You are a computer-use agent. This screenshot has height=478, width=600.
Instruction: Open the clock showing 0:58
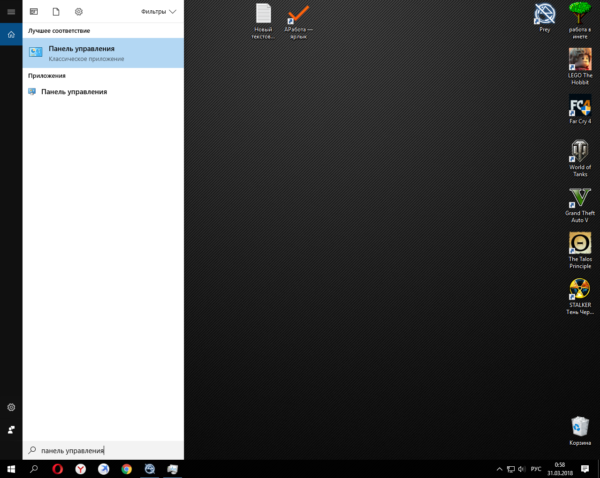point(560,469)
